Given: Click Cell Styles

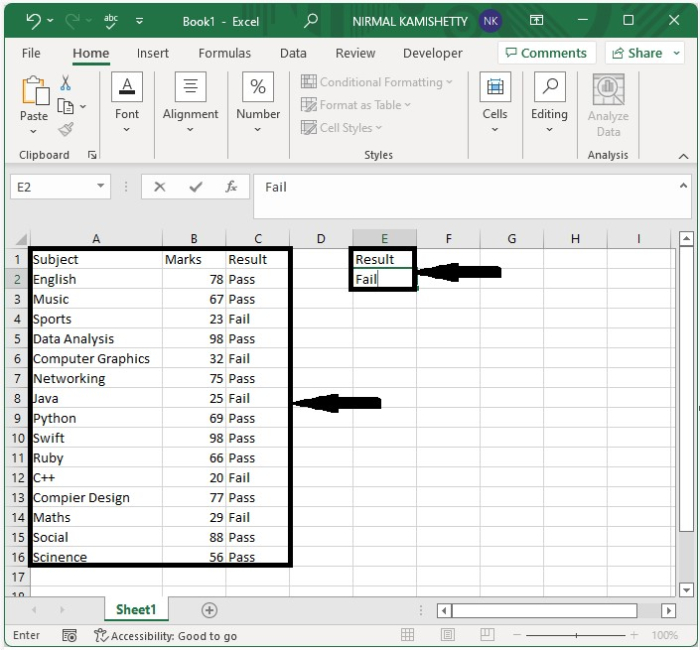Looking at the screenshot, I should click(x=342, y=128).
